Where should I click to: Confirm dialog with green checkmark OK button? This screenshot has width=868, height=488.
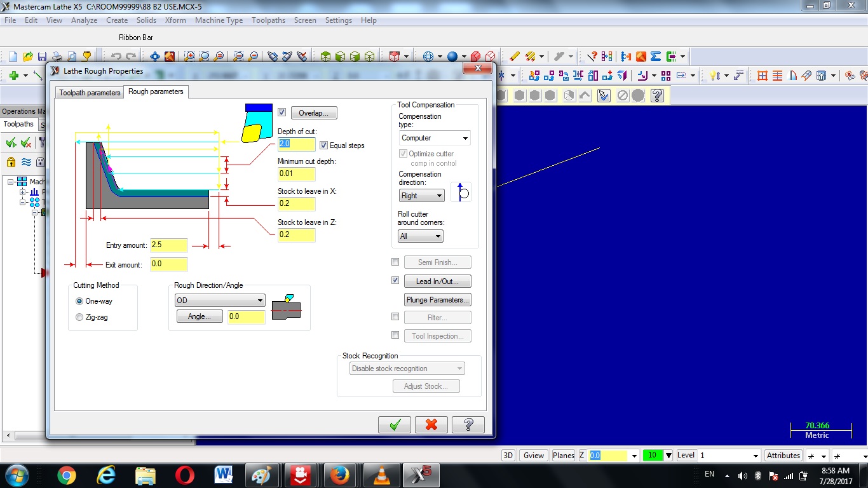395,425
